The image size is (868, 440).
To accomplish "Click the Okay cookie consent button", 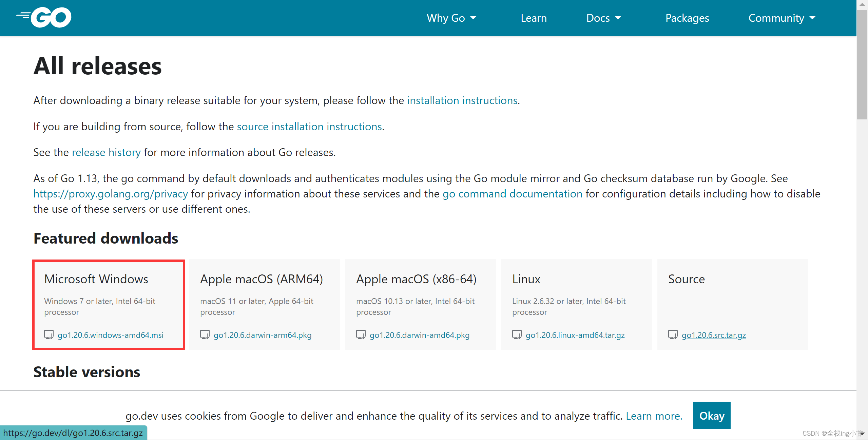I will (712, 415).
